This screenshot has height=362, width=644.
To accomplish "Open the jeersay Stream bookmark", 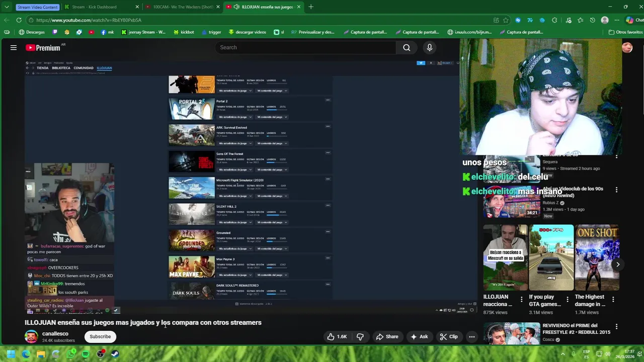I will pos(143,32).
